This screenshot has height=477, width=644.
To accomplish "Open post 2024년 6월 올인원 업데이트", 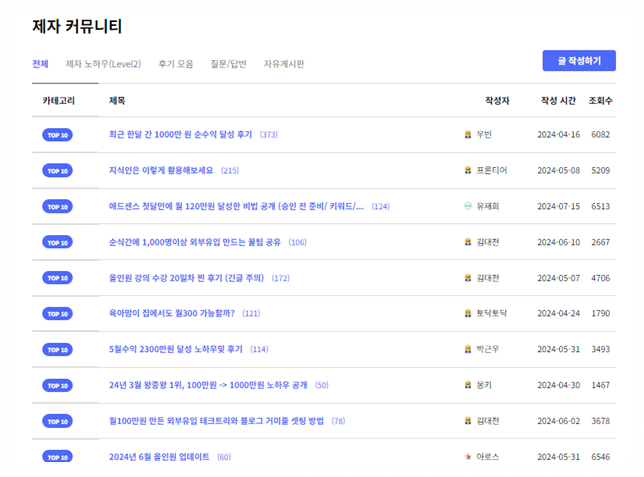I will (x=159, y=456).
